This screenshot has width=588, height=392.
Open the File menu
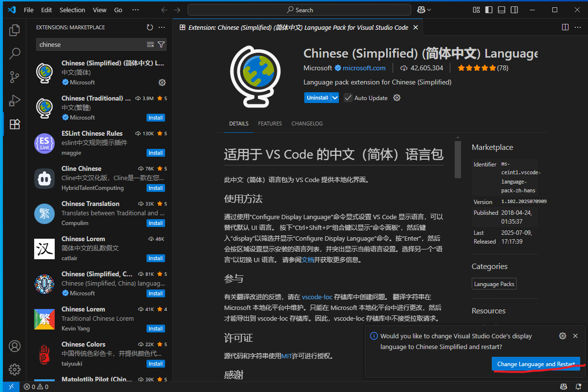click(29, 10)
